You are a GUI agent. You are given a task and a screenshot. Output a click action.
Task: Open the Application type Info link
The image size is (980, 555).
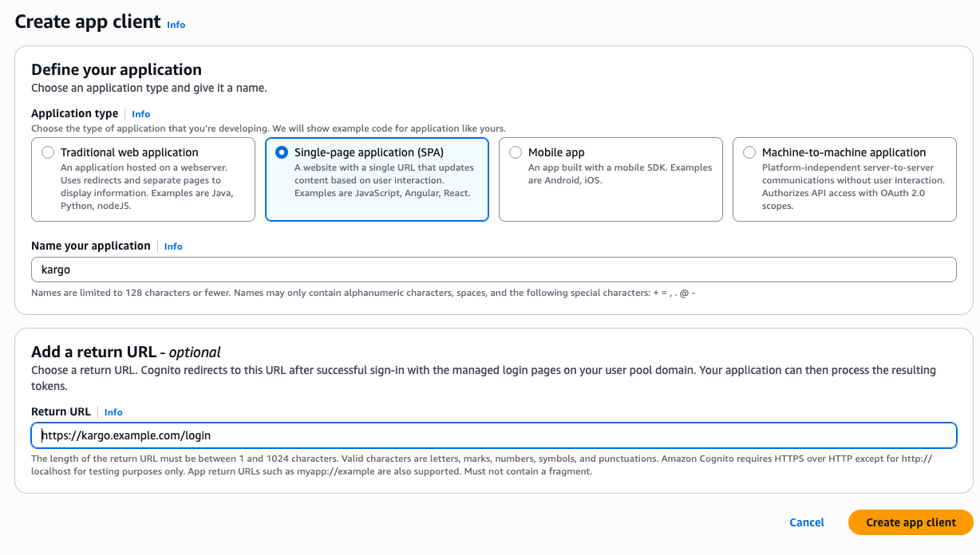tap(140, 113)
